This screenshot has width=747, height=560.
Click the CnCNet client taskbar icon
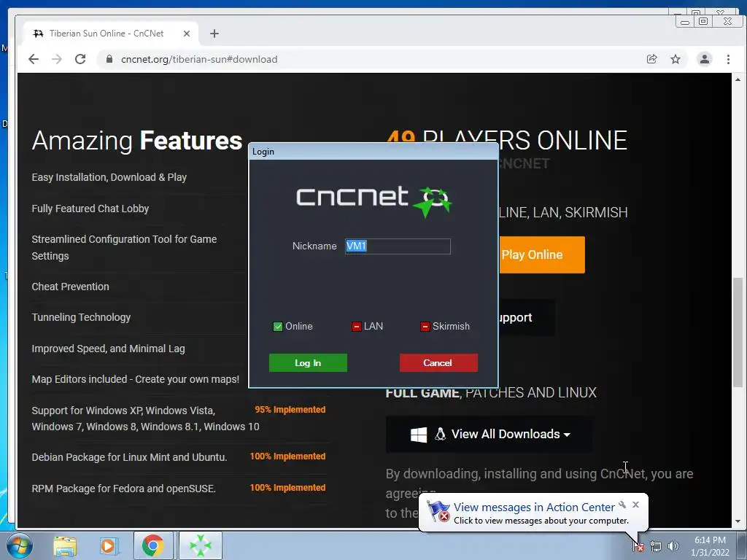(201, 545)
